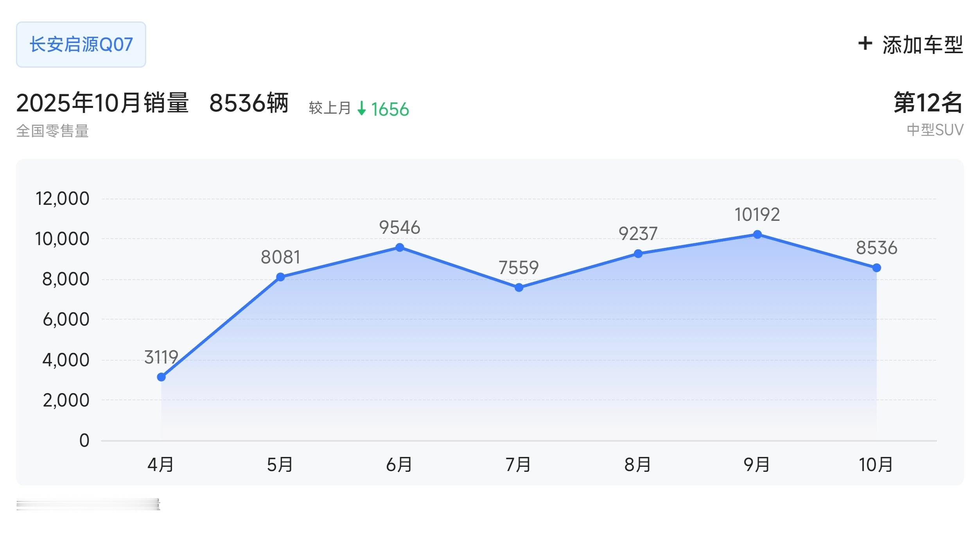
Task: Click the 第12名 ranking text
Action: [x=928, y=103]
